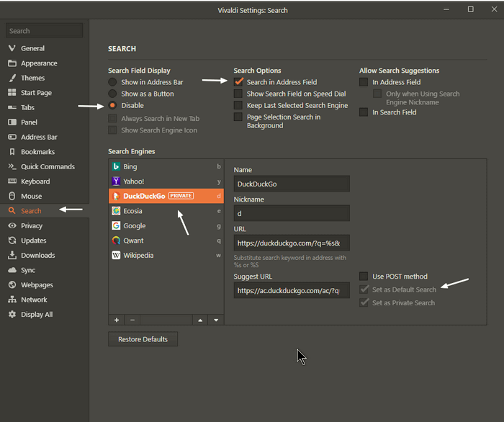The width and height of the screenshot is (504, 422).
Task: Click the Restore Defaults button
Action: (x=143, y=339)
